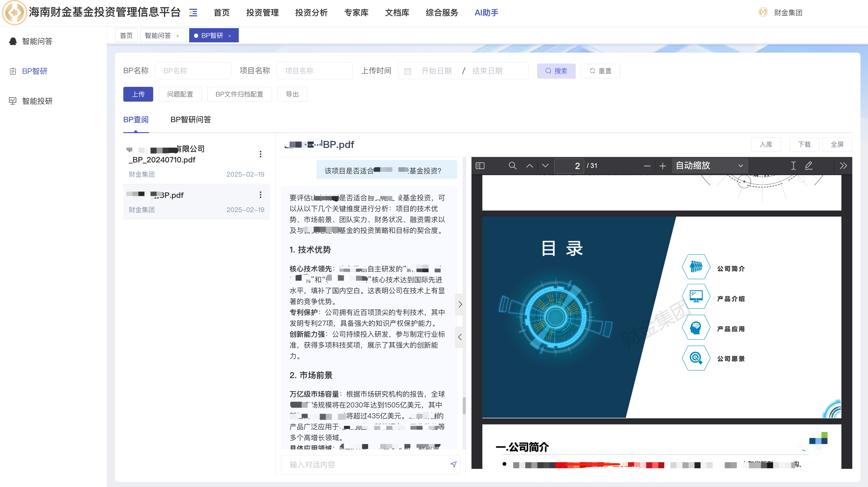Image resolution: width=868 pixels, height=487 pixels.
Task: Zoom in the PDF
Action: pyautogui.click(x=662, y=165)
